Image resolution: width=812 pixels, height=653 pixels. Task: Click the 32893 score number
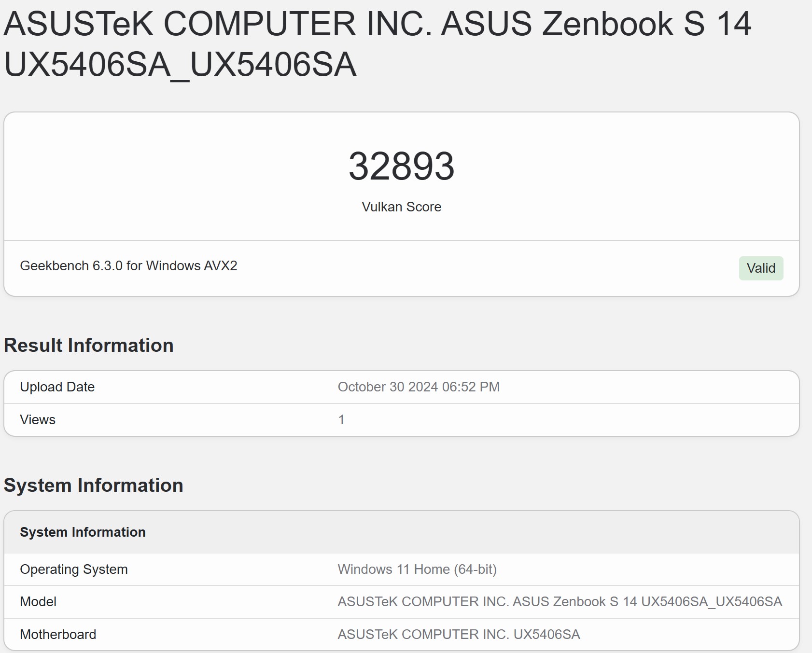coord(401,167)
